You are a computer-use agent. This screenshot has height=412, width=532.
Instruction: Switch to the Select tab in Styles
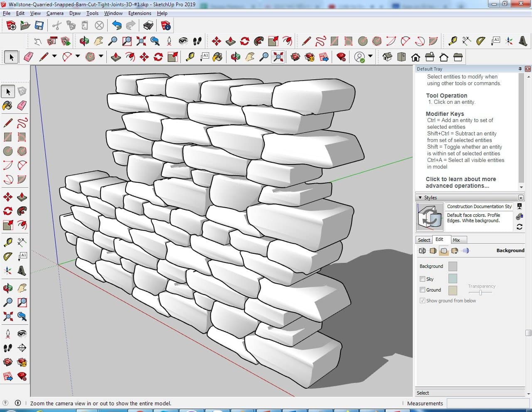[424, 240]
